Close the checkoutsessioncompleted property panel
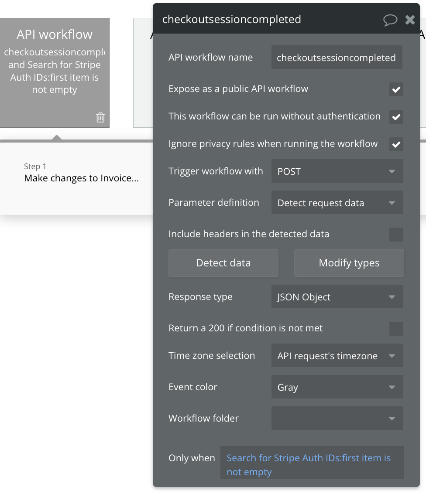Viewport: 426px width, 504px height. point(410,20)
